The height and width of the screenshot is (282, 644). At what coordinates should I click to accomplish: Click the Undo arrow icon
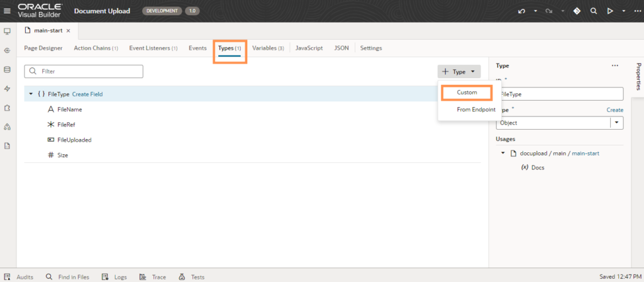tap(521, 11)
